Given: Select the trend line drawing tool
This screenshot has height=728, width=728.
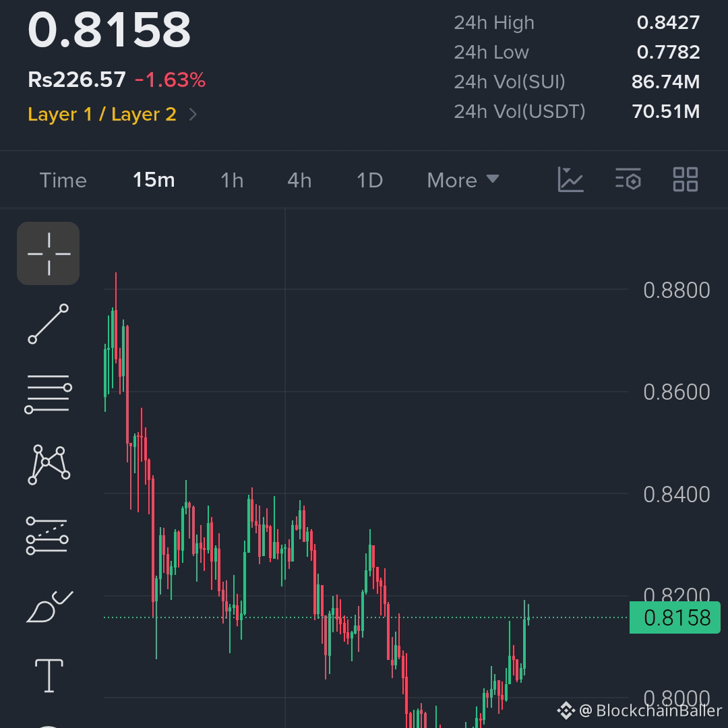Looking at the screenshot, I should [x=49, y=324].
